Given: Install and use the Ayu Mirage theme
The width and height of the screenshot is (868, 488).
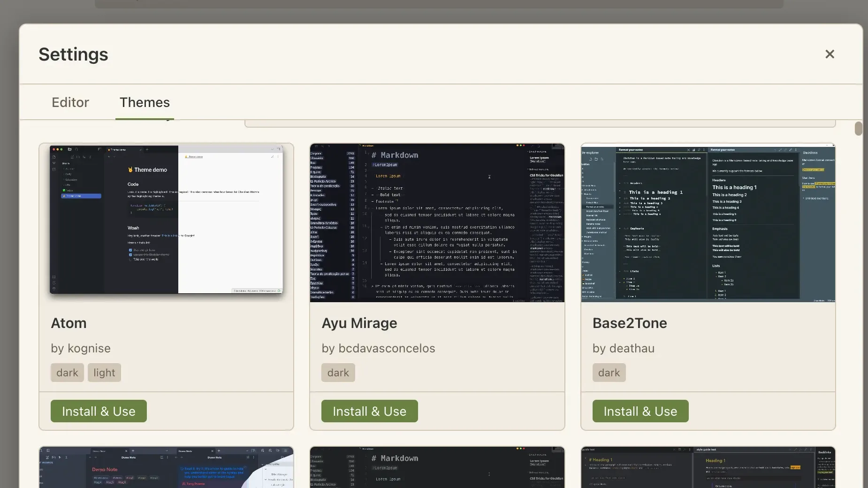Looking at the screenshot, I should click(x=369, y=411).
